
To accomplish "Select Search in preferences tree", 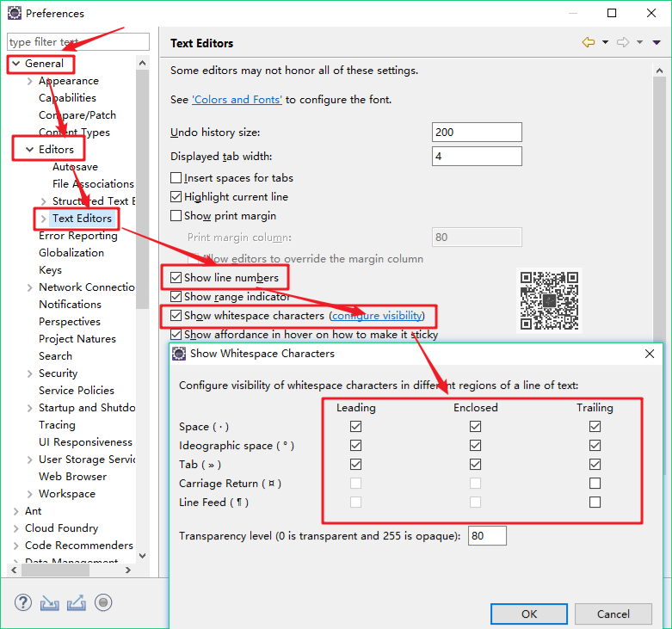I will [55, 356].
